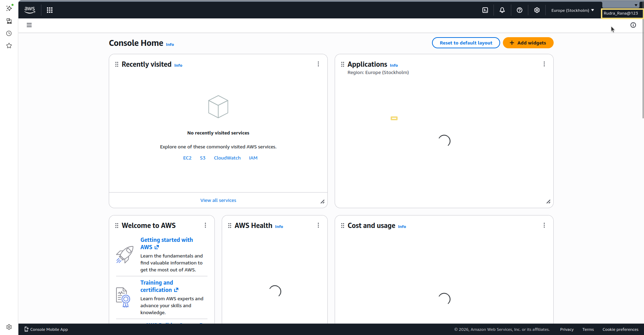The width and height of the screenshot is (644, 335).
Task: Open the Recently visited widget options menu
Action: pyautogui.click(x=318, y=64)
